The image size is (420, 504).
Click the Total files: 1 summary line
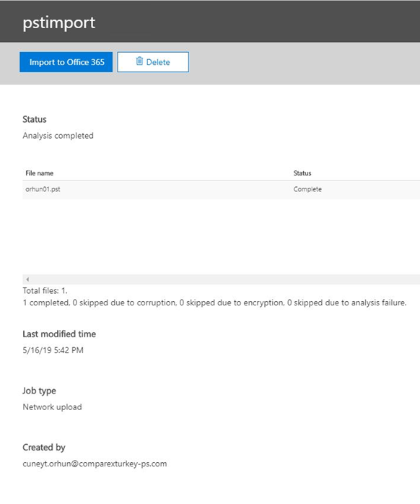(x=45, y=291)
